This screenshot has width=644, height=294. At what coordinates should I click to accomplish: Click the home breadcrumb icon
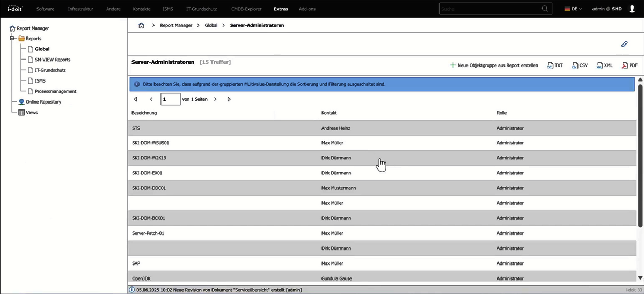point(142,25)
